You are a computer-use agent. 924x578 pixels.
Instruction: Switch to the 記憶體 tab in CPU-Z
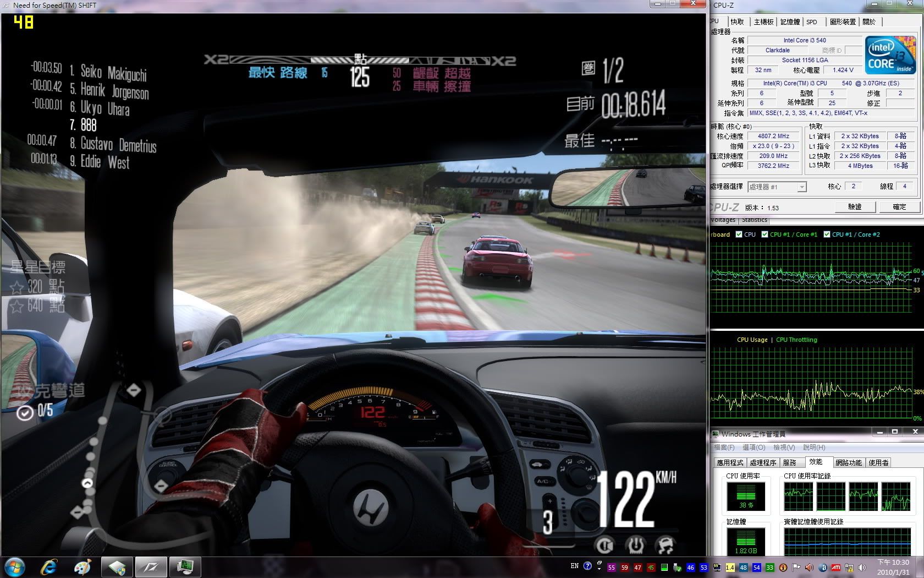point(790,22)
